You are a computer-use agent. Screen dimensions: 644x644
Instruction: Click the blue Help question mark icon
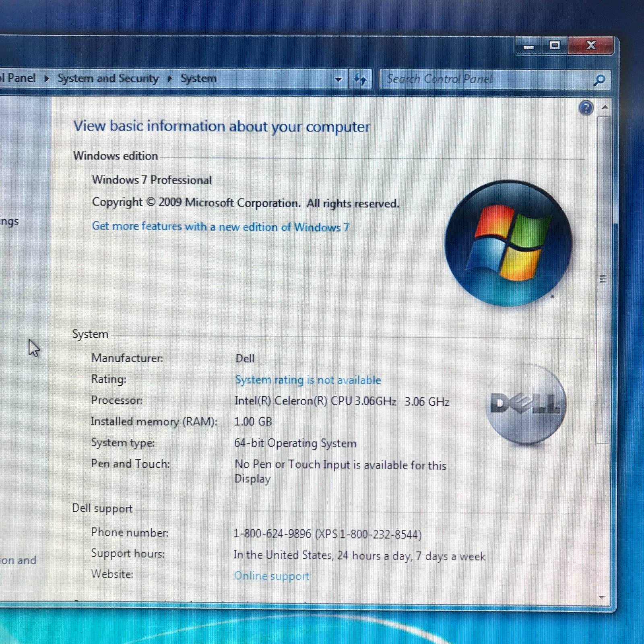click(586, 108)
